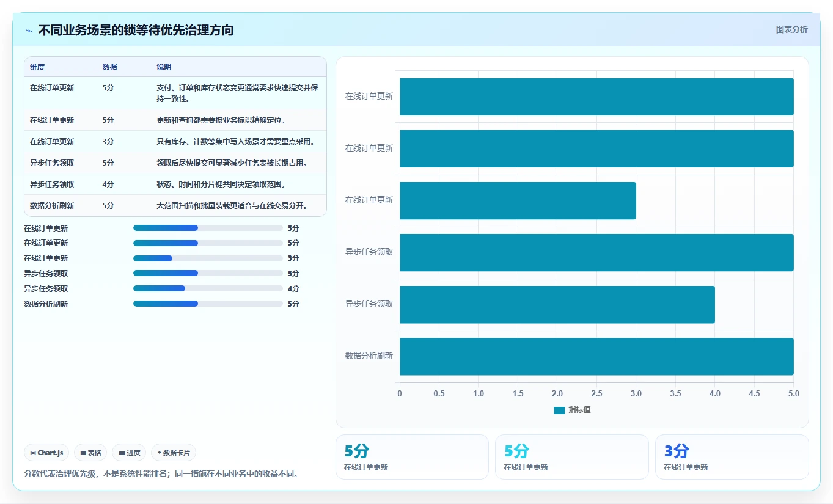Click the 5分 progress bar for 异步任务领取
Screen dimensions: 833x504
[x=208, y=274]
